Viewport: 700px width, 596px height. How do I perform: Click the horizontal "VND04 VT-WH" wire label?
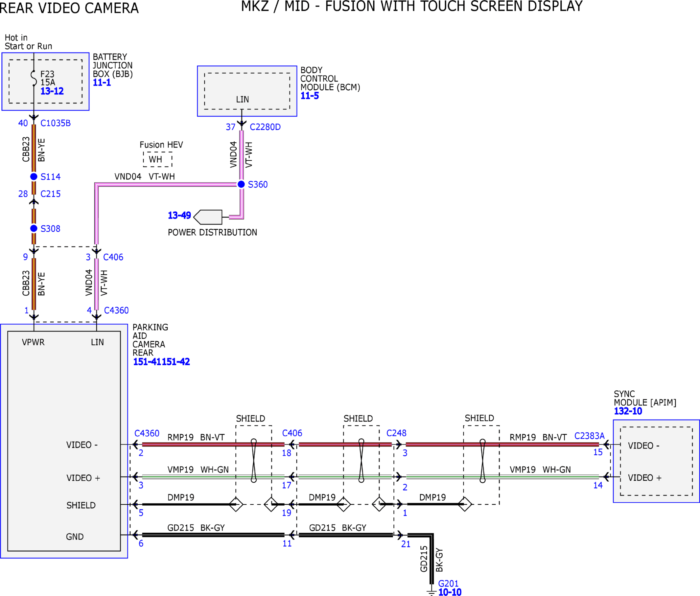145,177
